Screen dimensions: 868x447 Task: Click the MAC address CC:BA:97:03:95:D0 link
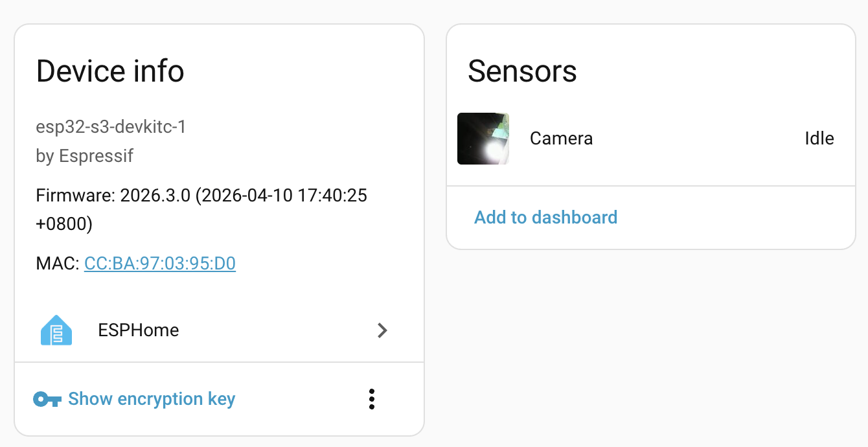coord(160,264)
